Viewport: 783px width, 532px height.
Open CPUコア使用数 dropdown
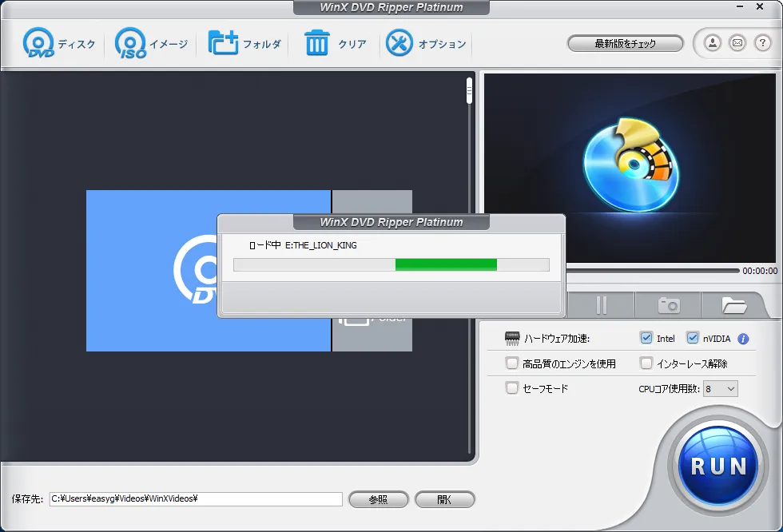pos(720,389)
